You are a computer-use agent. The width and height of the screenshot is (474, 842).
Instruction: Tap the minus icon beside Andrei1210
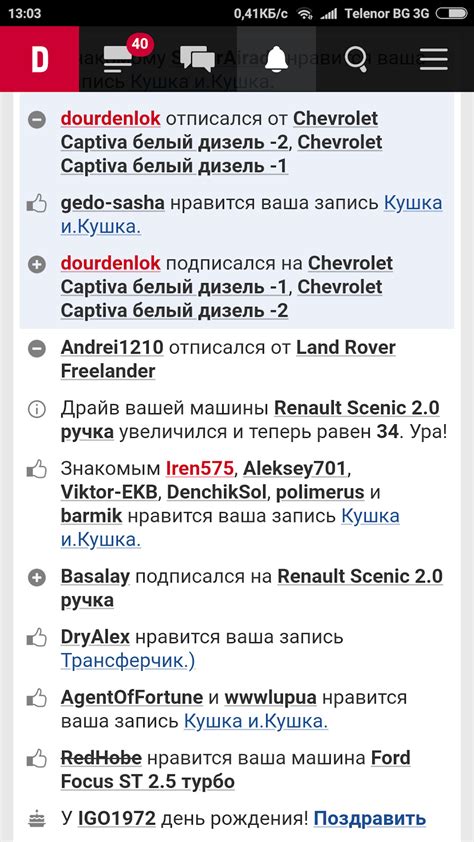(37, 349)
